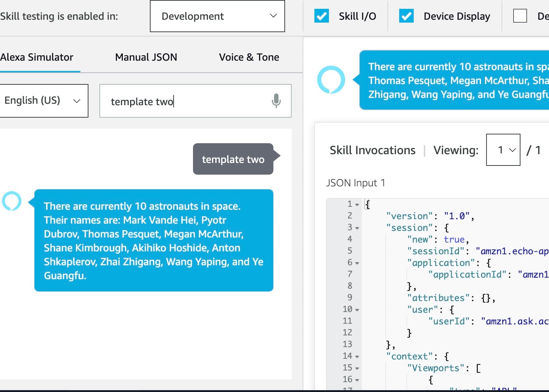Switch to the Alexa Simulator tab
This screenshot has width=549, height=392.
tap(37, 57)
